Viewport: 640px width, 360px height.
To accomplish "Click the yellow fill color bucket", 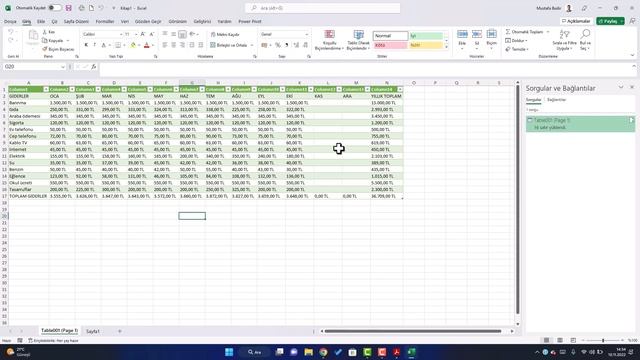I will (x=133, y=45).
